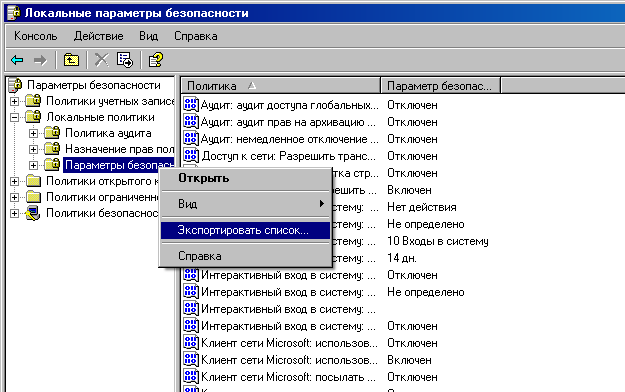Click Включен value of Клиент сети Microsoft row
Viewport: 625px width, 392px height.
coord(409,360)
